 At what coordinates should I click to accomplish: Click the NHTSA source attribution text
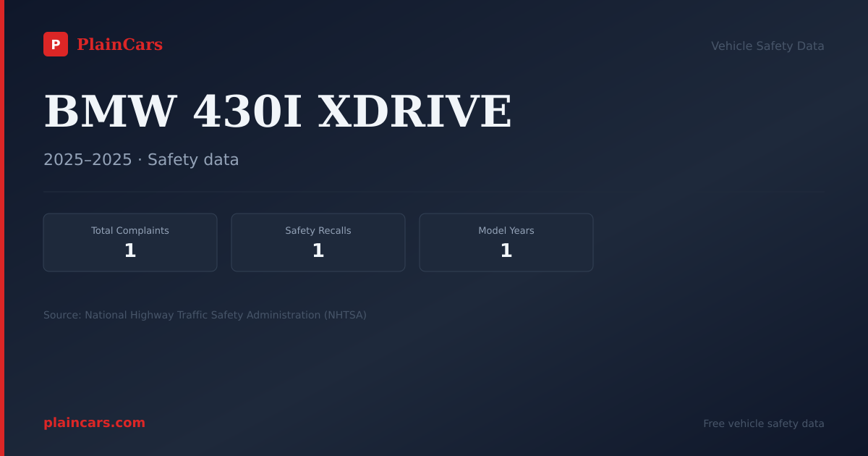[x=205, y=315]
